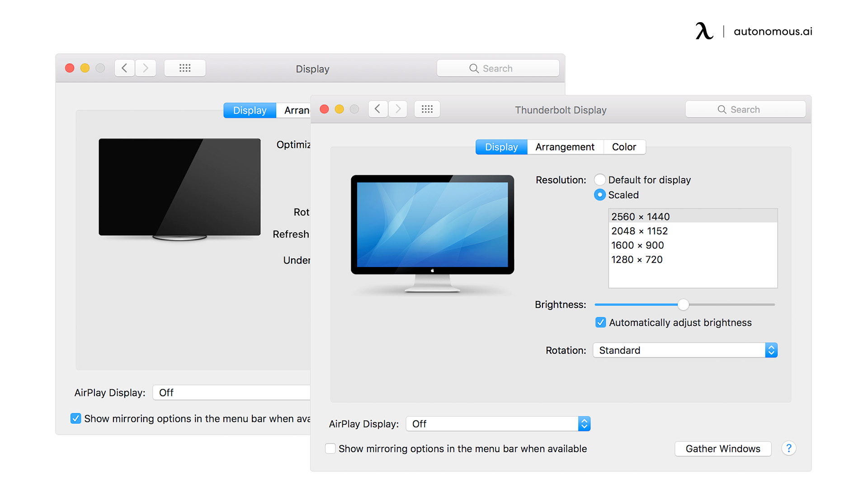Switch to the Arrangement tab
This screenshot has width=868, height=488.
pos(565,147)
